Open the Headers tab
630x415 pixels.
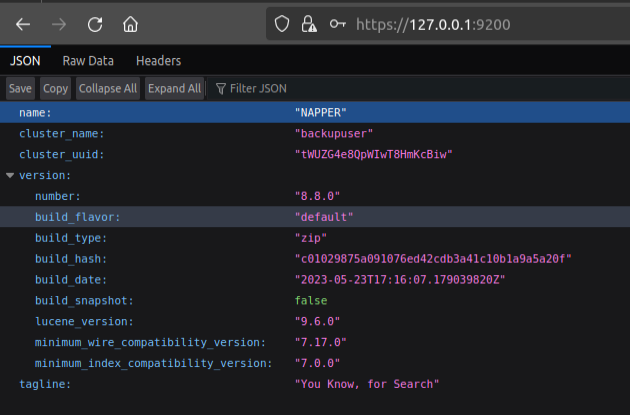pos(158,61)
